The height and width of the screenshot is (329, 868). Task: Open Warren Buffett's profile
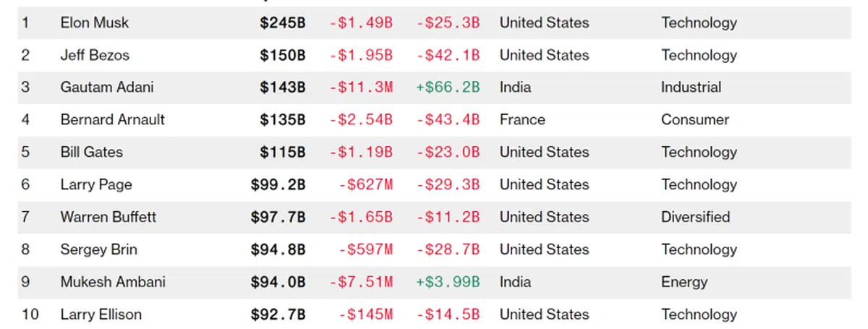pyautogui.click(x=108, y=217)
